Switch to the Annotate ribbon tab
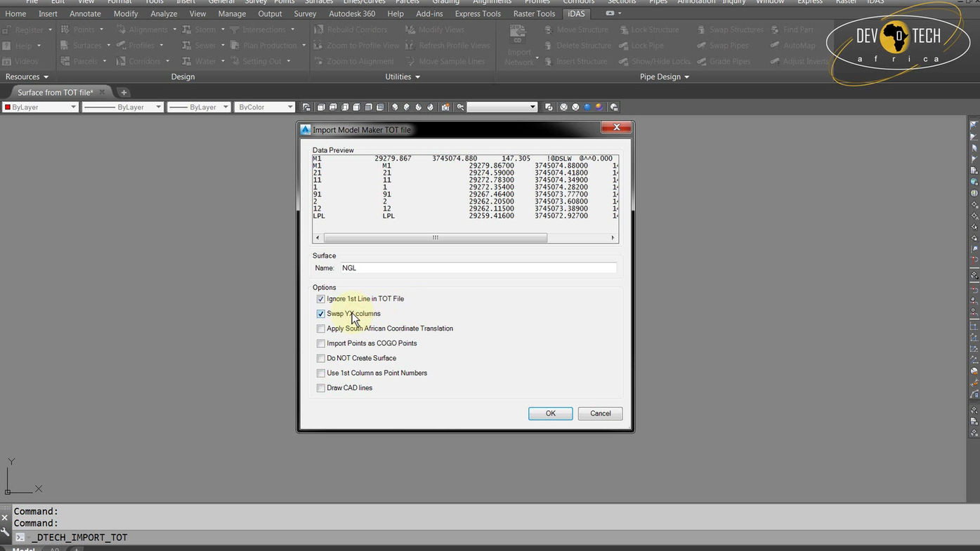The width and height of the screenshot is (980, 551). 85,13
